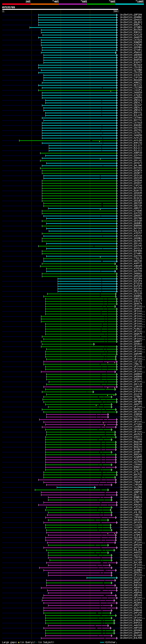This screenshot has width=146, height=644.
Task: Select the UniRef100_Q4RVM5 label
Action: [131, 354]
